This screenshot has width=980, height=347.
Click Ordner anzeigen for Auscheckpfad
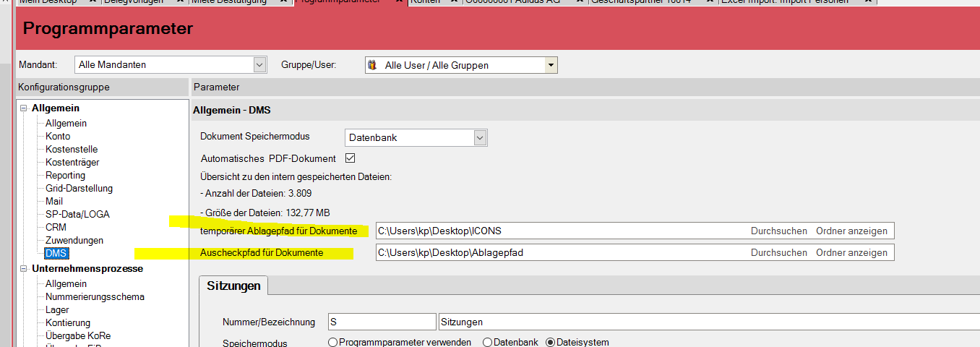pos(851,252)
